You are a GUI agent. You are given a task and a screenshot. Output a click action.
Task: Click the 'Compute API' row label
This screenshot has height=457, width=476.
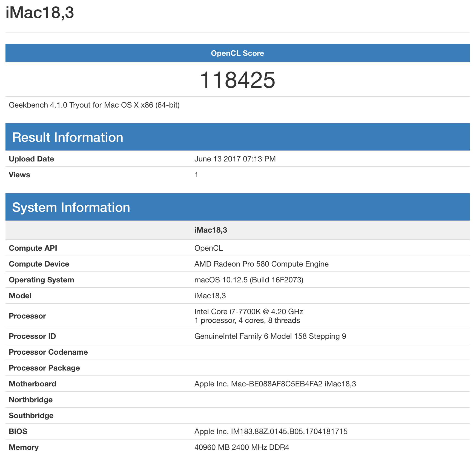tap(33, 248)
